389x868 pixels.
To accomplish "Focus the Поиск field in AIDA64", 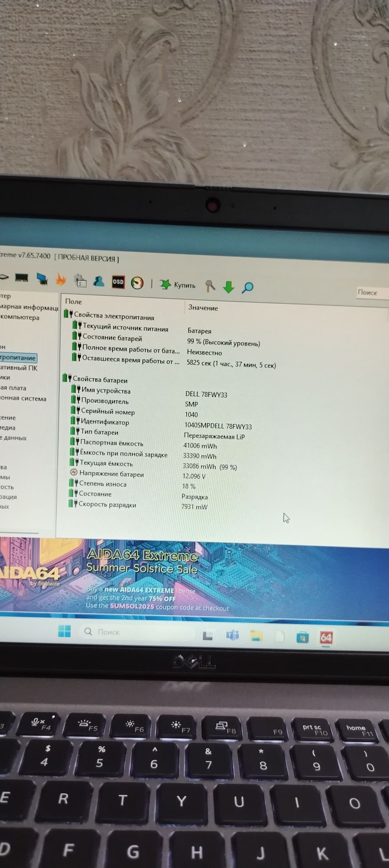I will click(373, 293).
